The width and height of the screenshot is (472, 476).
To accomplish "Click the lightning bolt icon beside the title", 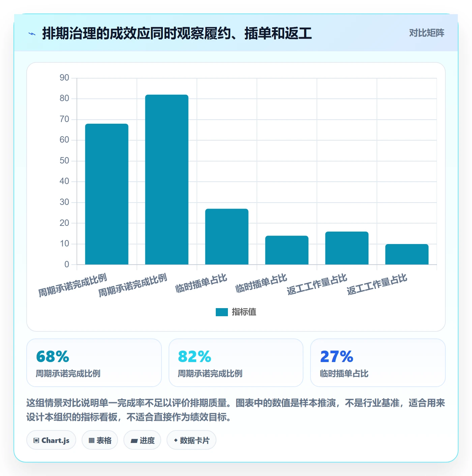I will click(x=32, y=34).
